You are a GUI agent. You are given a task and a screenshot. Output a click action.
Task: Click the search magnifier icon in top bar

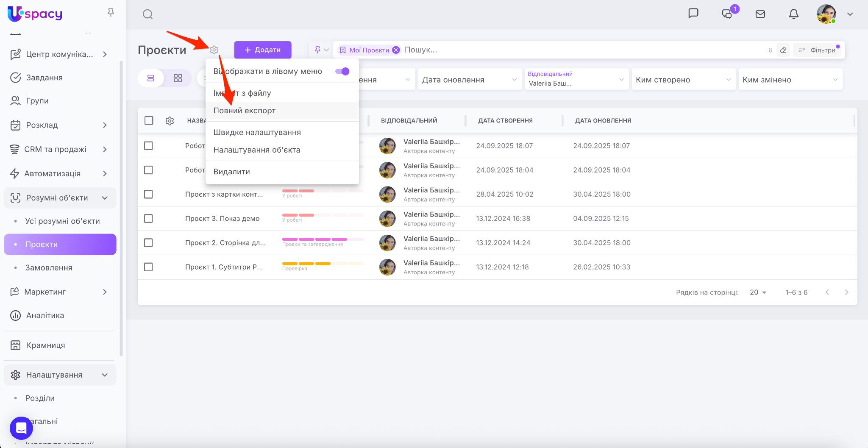pyautogui.click(x=147, y=14)
